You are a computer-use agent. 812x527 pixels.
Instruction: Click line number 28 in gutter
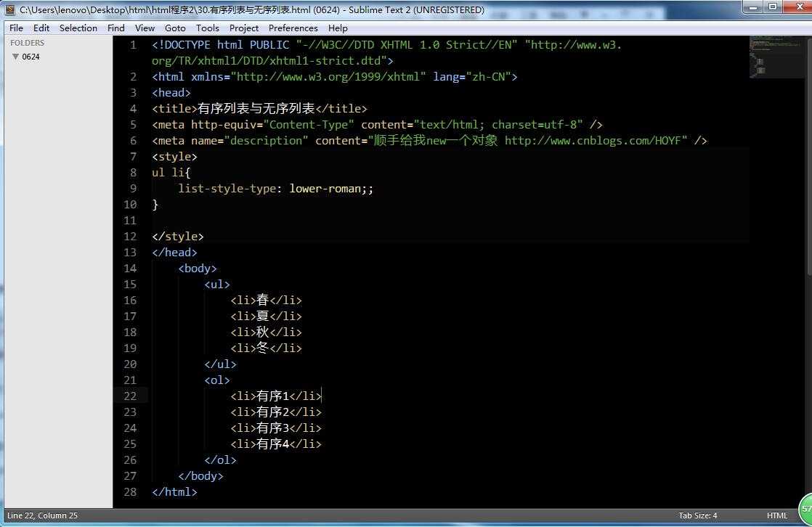[130, 492]
